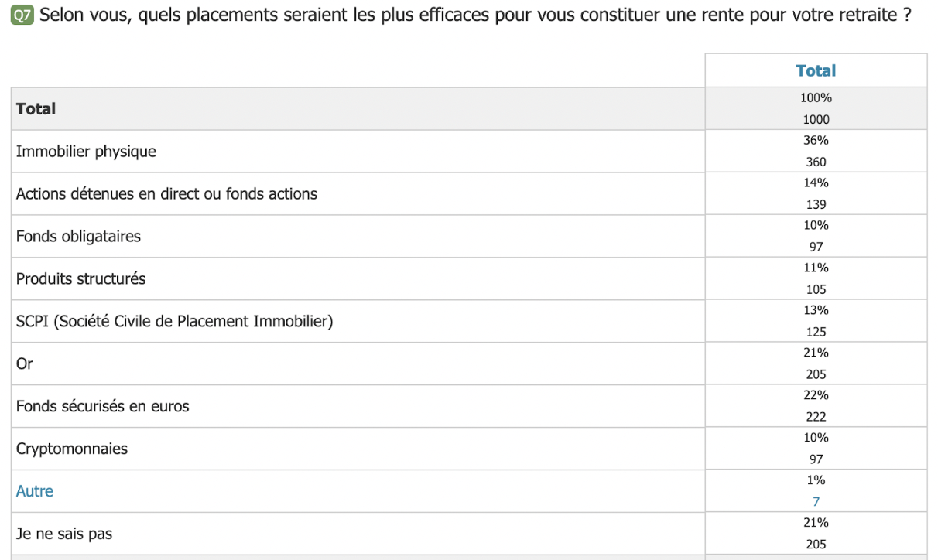Click the green Q7 question badge

point(22,15)
